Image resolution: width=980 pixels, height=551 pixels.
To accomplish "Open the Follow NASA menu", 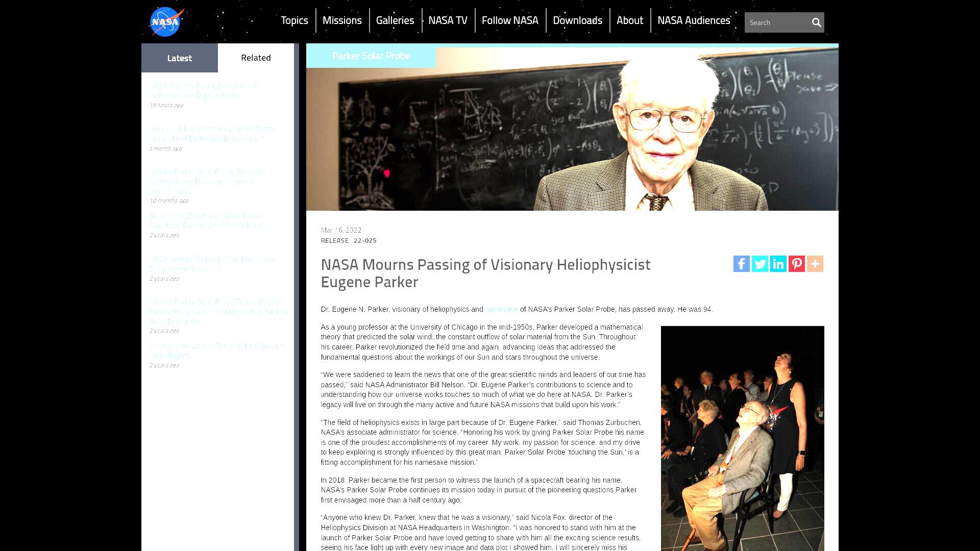I will (x=510, y=20).
